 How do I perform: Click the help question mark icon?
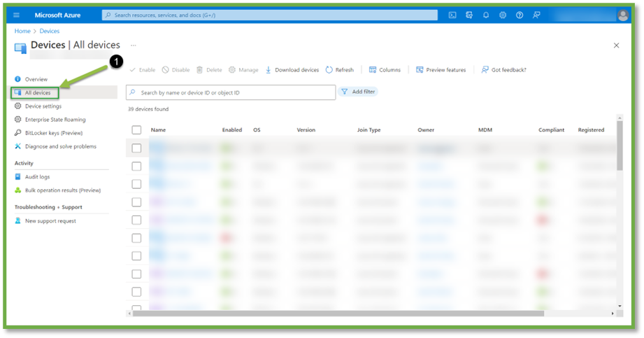[520, 15]
